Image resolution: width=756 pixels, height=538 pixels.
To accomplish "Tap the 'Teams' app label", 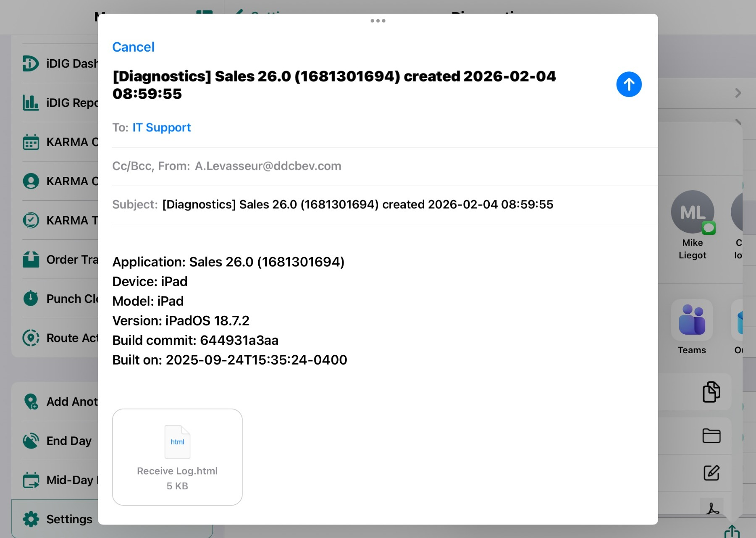I will point(692,350).
